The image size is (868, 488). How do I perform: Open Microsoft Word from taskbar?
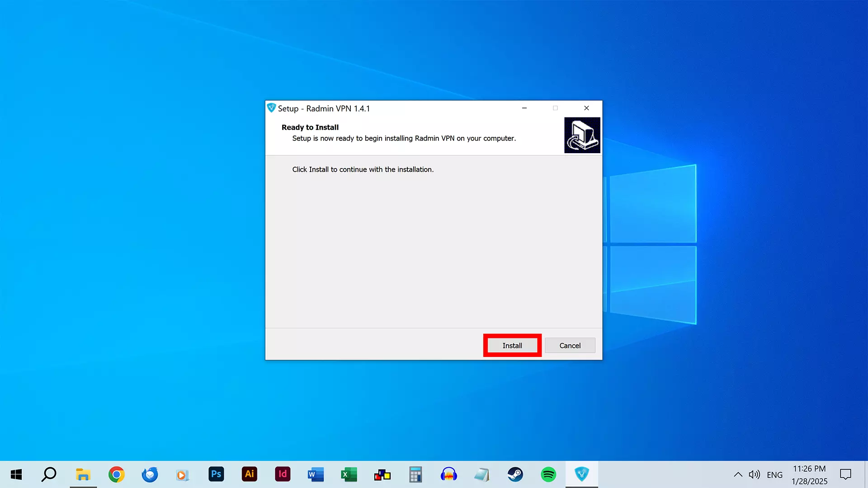[316, 474]
